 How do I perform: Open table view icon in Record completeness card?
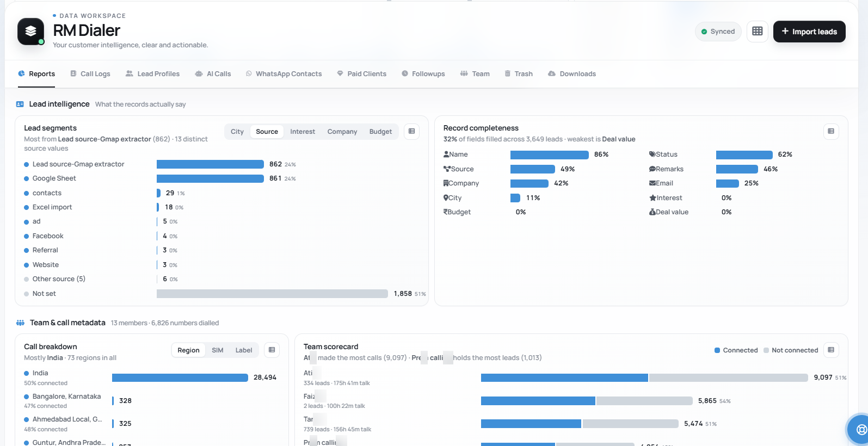click(831, 131)
